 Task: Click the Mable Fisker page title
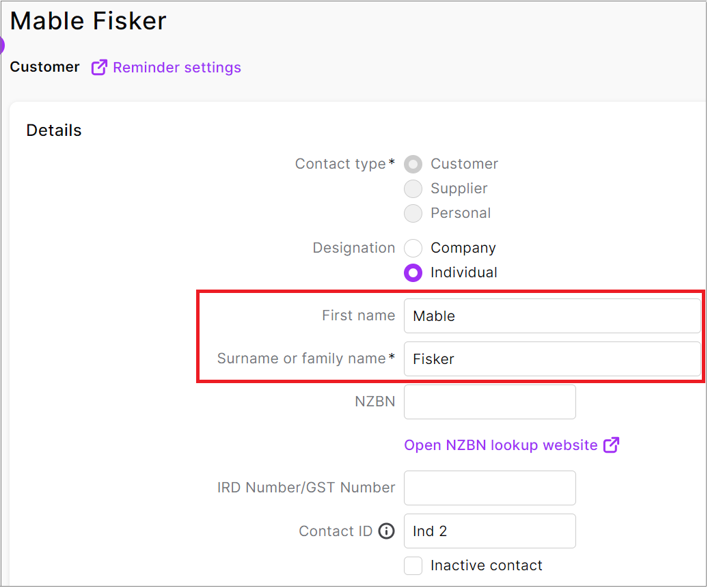click(x=87, y=20)
